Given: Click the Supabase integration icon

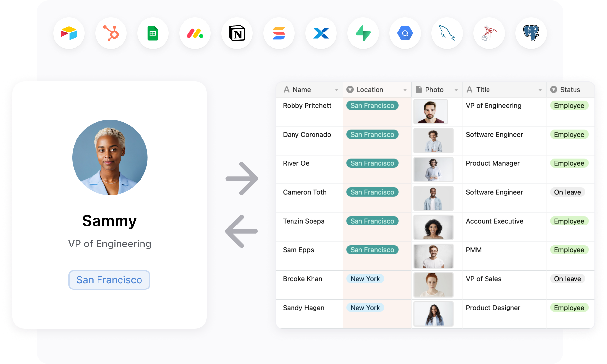Looking at the screenshot, I should tap(363, 33).
